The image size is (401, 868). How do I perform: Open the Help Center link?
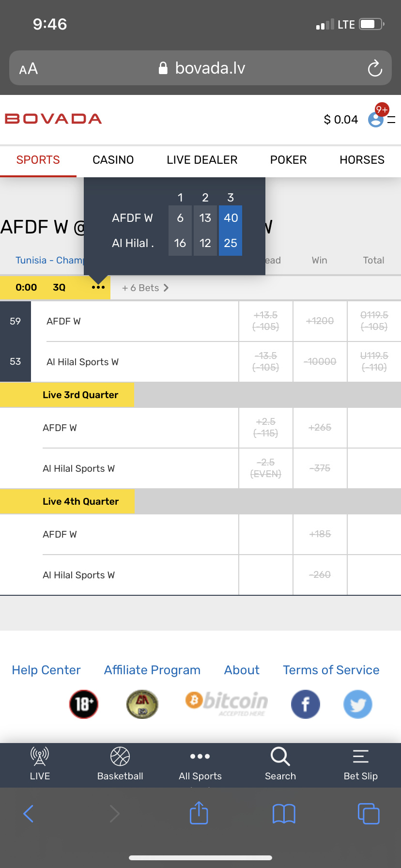(46, 670)
